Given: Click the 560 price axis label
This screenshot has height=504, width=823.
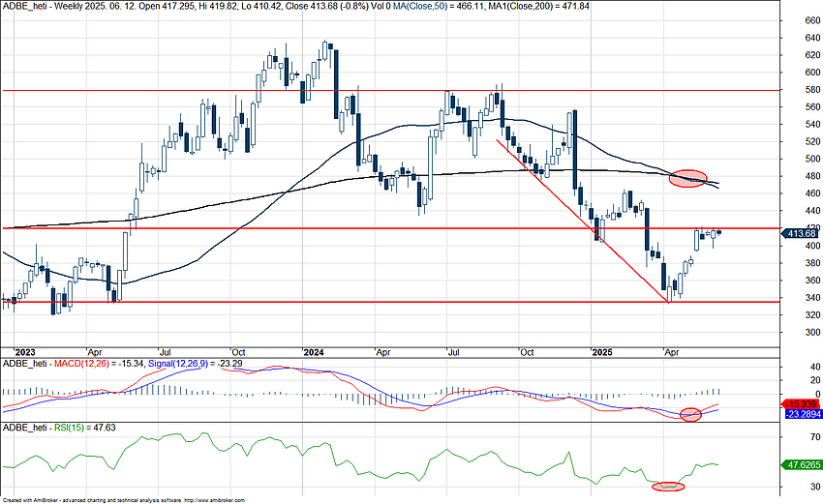Looking at the screenshot, I should point(812,107).
